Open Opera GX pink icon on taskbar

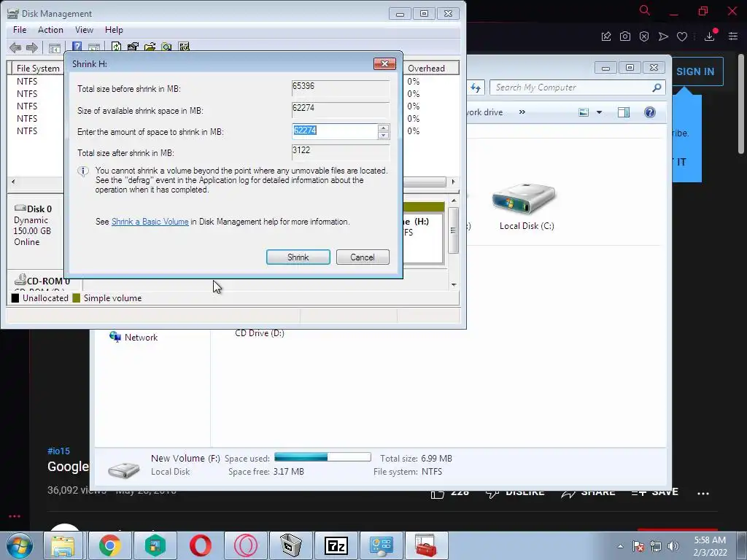coord(245,545)
